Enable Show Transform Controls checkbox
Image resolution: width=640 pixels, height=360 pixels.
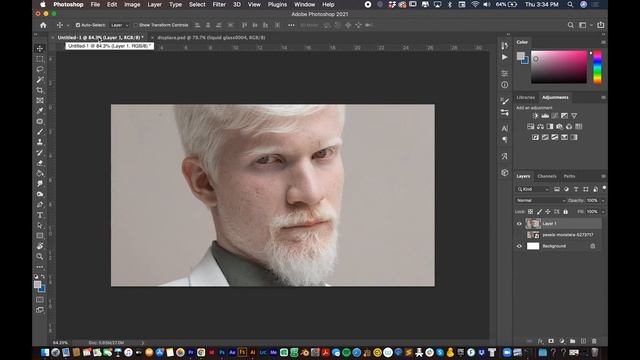pos(136,25)
